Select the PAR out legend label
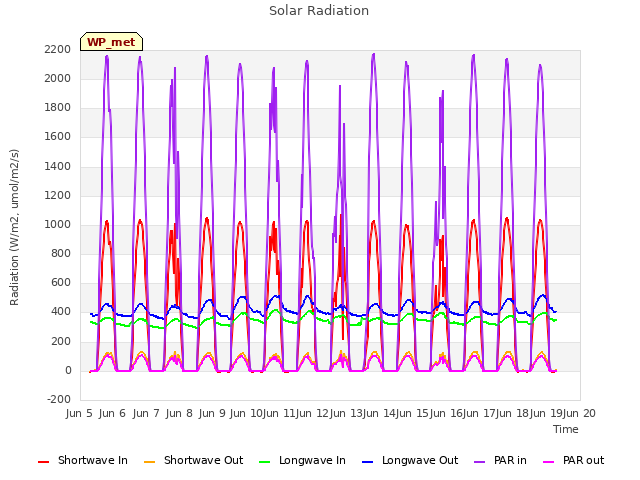Image resolution: width=640 pixels, height=480 pixels. 583,460
